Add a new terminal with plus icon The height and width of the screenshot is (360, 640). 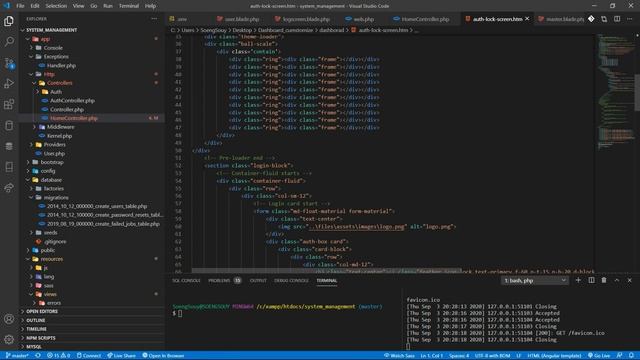(578, 280)
